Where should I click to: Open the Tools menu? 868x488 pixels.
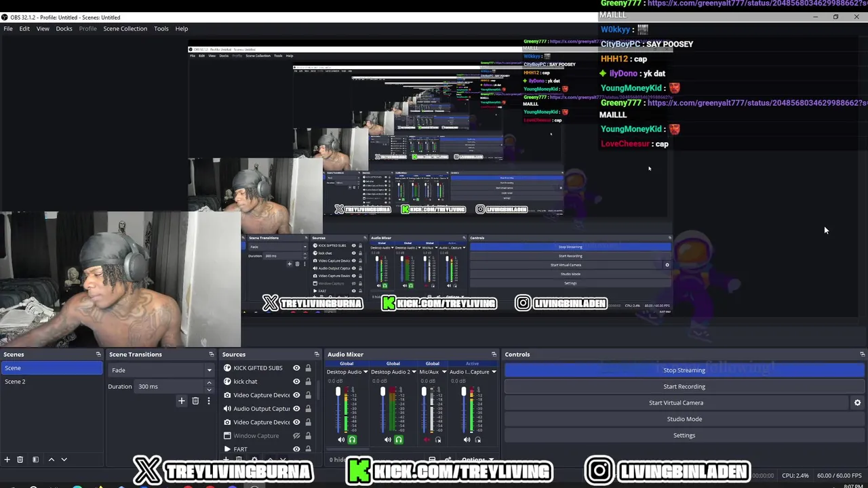161,28
